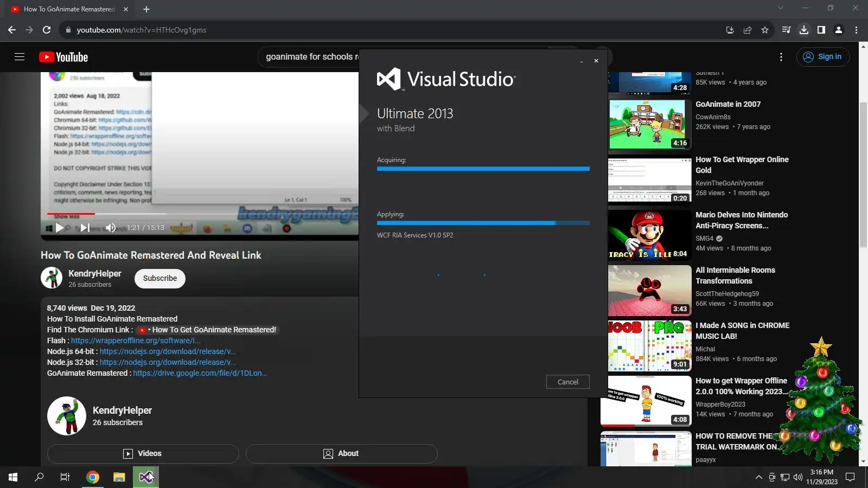The height and width of the screenshot is (488, 868).
Task: Open Windows taskbar search
Action: (x=39, y=477)
